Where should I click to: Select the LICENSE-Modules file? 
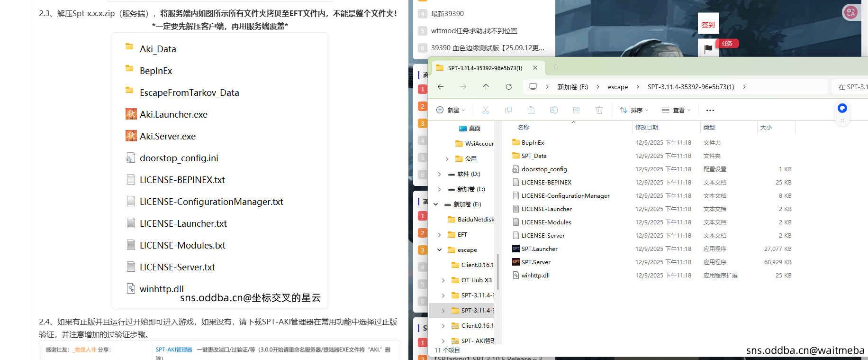(x=542, y=222)
